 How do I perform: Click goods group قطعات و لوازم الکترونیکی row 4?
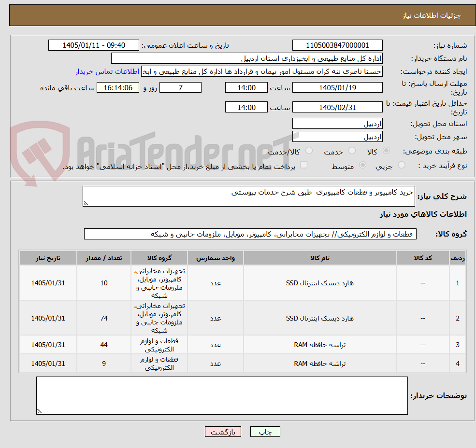click(x=159, y=364)
